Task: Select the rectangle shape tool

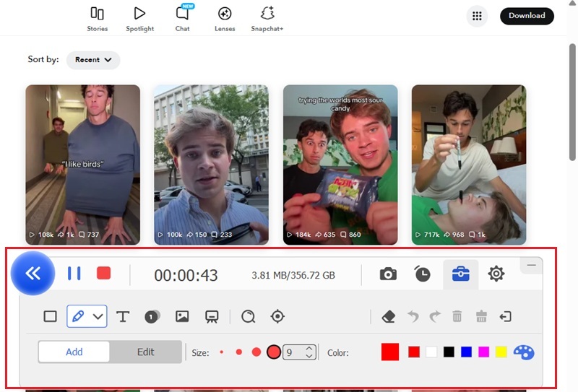Action: [50, 316]
